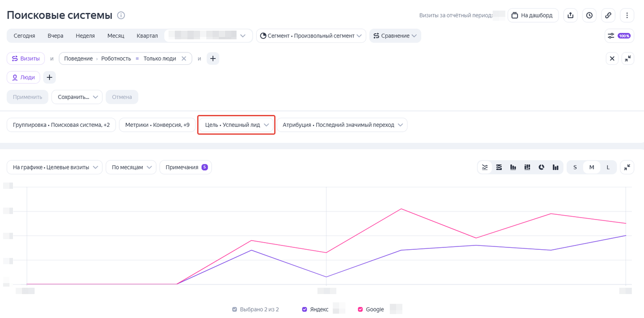Click the export report icon

tap(570, 15)
